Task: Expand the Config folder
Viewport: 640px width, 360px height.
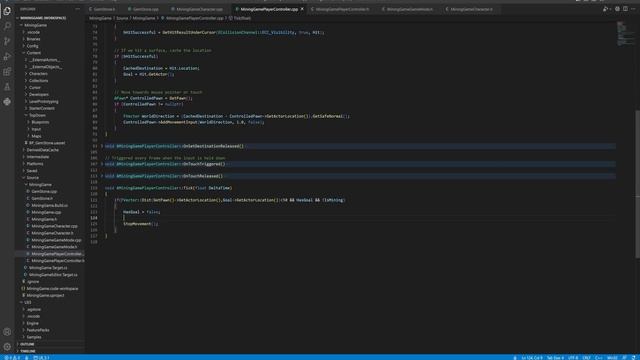Action: 33,46
